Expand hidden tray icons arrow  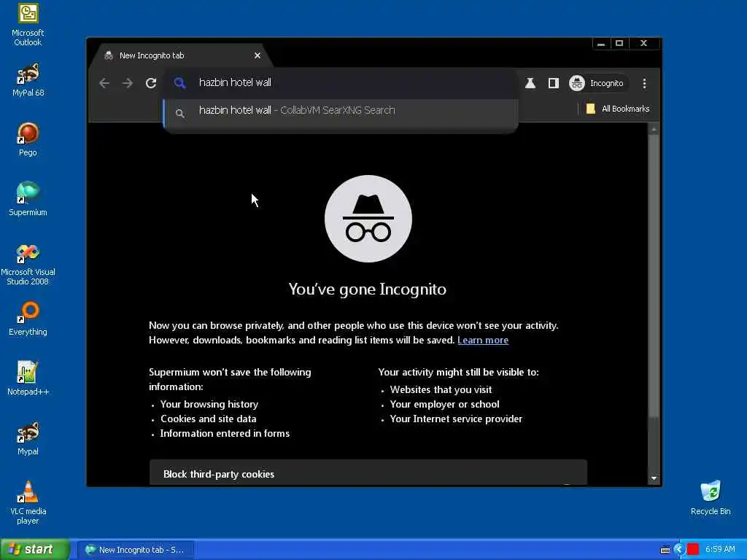point(679,550)
